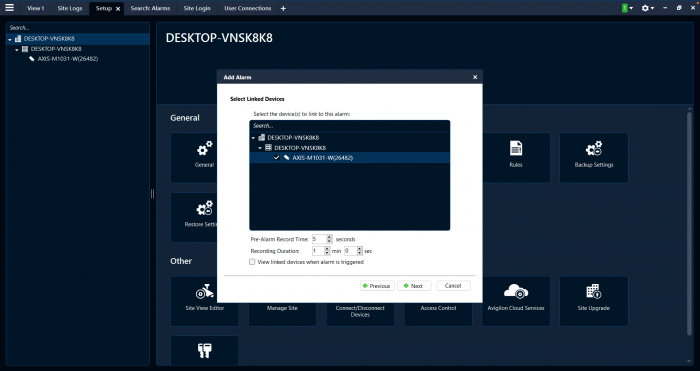The image size is (700, 371).
Task: Click the site icon in dialog device tree
Action: click(x=262, y=138)
